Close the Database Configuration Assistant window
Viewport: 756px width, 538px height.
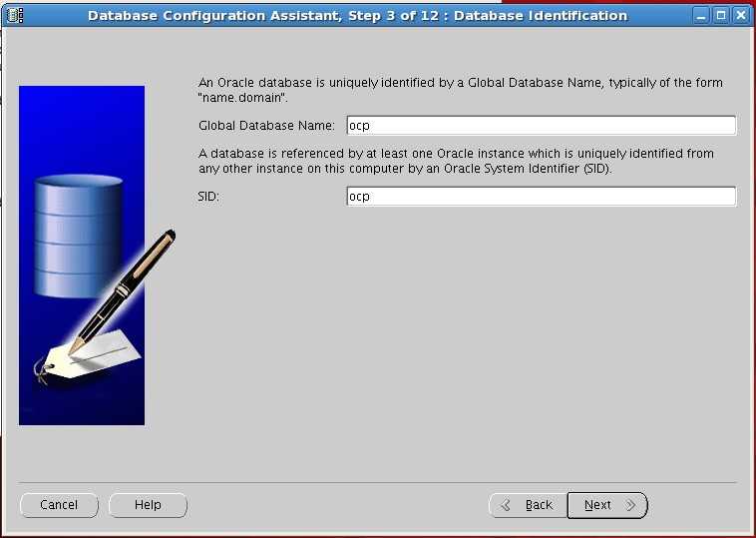click(x=741, y=15)
